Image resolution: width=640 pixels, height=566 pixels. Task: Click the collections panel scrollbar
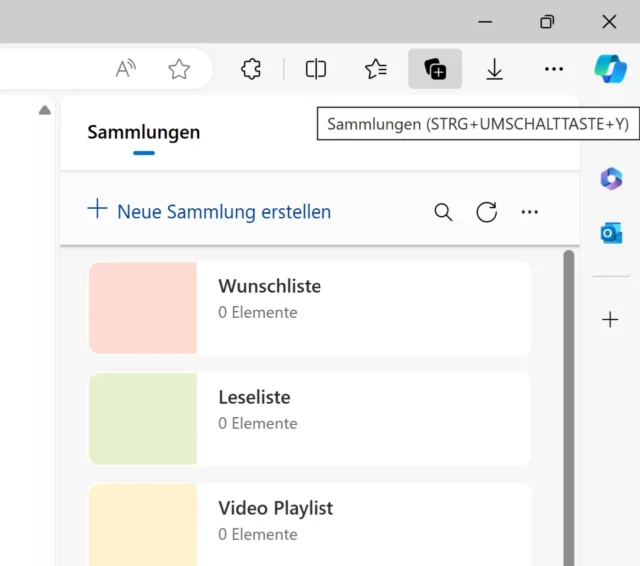click(569, 408)
